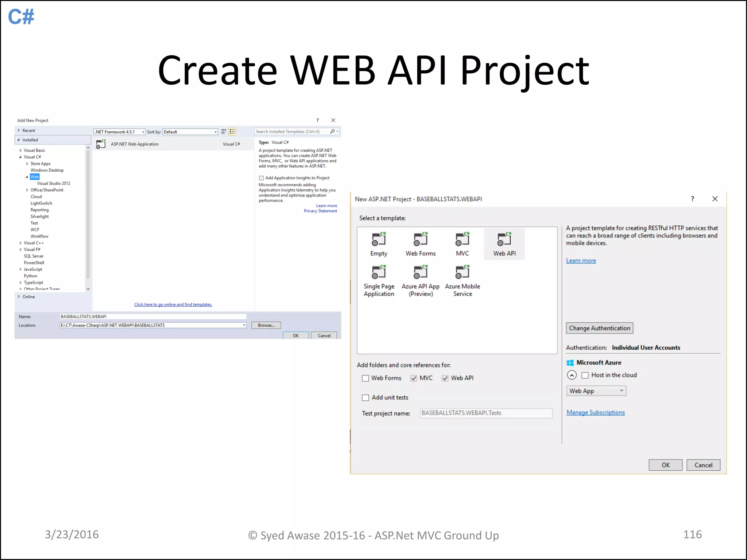Select the WCF category
The height and width of the screenshot is (560, 747).
coord(35,230)
